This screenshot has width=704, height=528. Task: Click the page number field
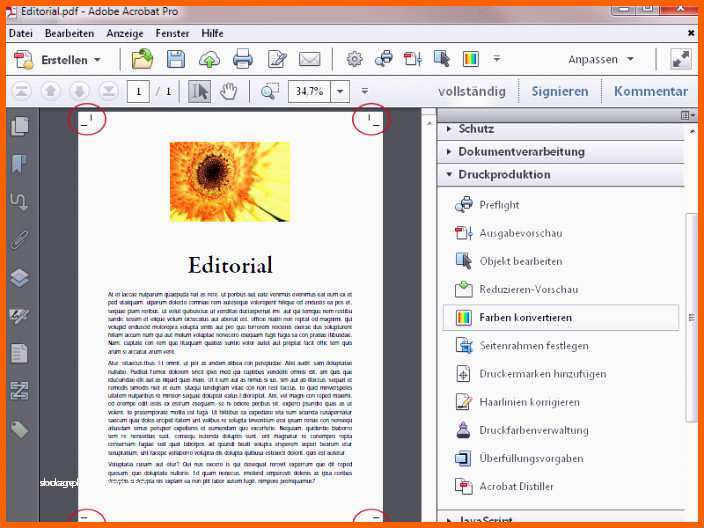[137, 91]
